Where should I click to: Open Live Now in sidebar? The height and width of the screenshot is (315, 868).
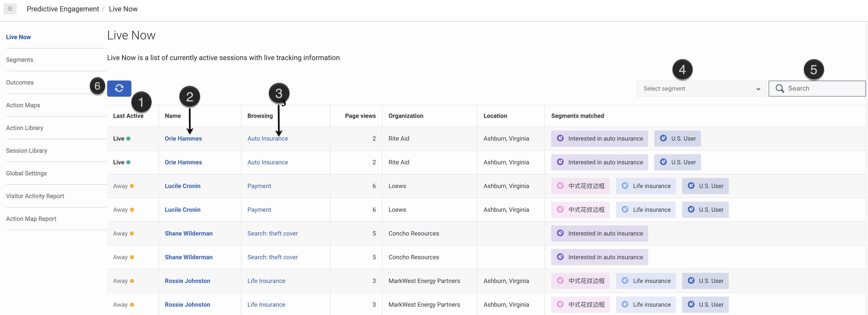click(18, 37)
